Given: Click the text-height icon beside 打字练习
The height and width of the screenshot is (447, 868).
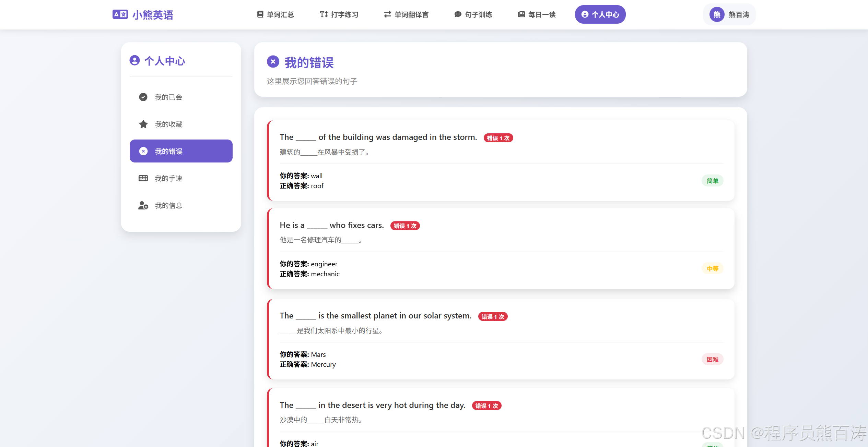Looking at the screenshot, I should (x=324, y=14).
